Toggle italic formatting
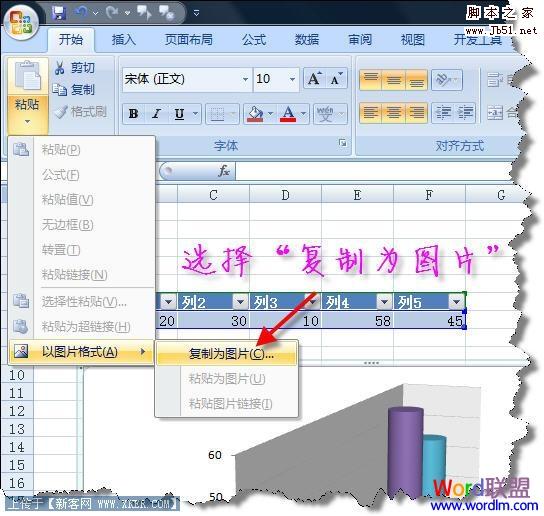This screenshot has width=544, height=516. [x=156, y=113]
